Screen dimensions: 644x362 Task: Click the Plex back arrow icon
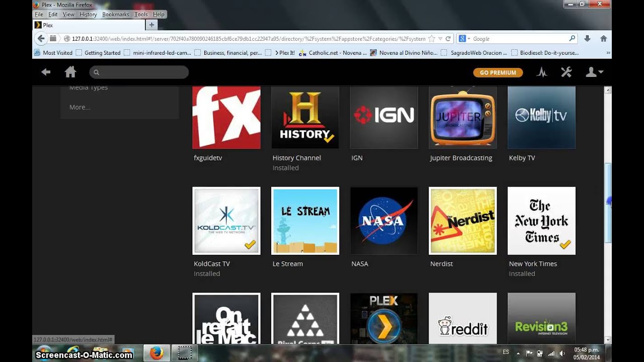click(46, 72)
